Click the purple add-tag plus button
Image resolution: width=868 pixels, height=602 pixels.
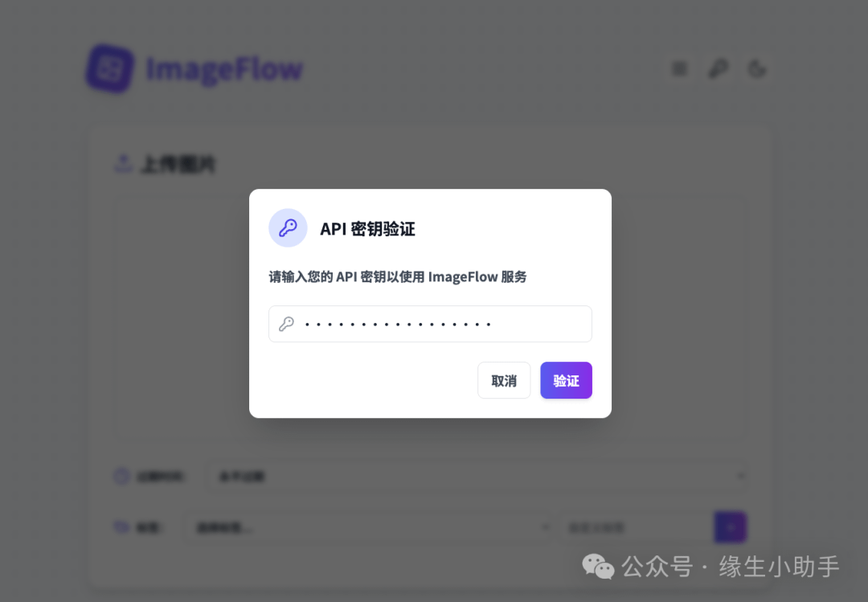coord(730,527)
